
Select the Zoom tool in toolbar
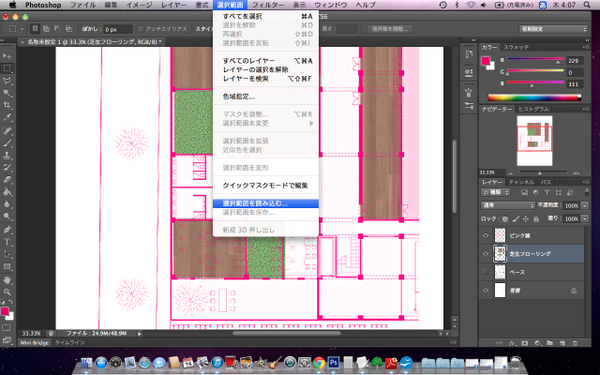click(x=7, y=292)
